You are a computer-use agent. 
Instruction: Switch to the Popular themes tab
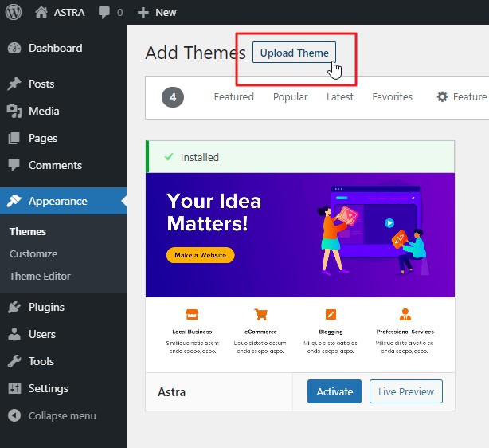(x=291, y=97)
